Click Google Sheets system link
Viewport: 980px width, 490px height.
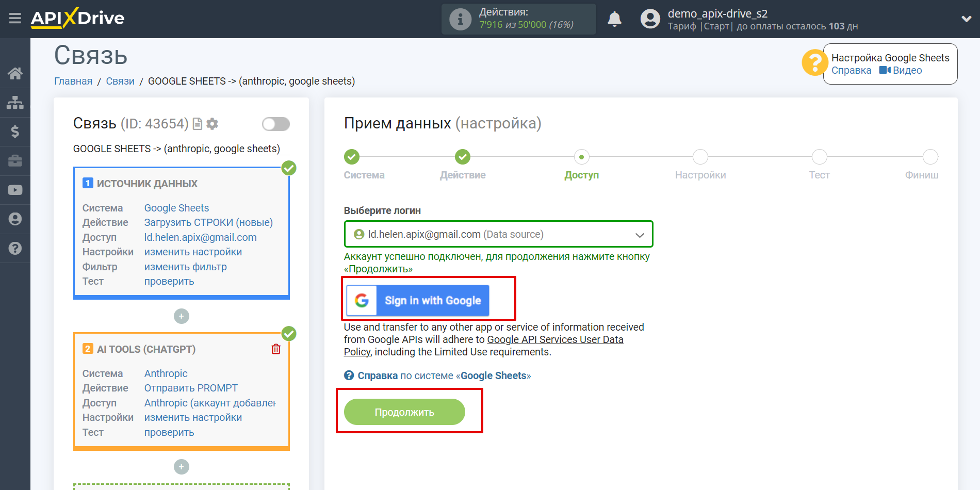[176, 208]
